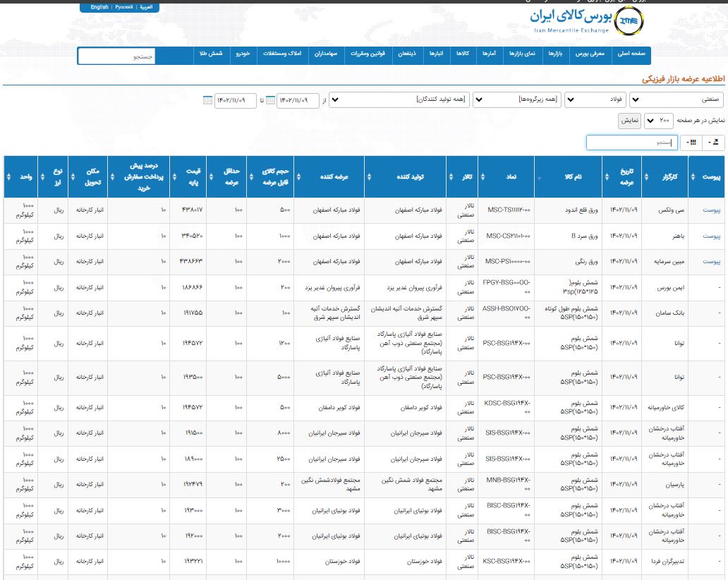The image size is (728, 580).
Task: Open the ذینفعان menu
Action: (407, 54)
